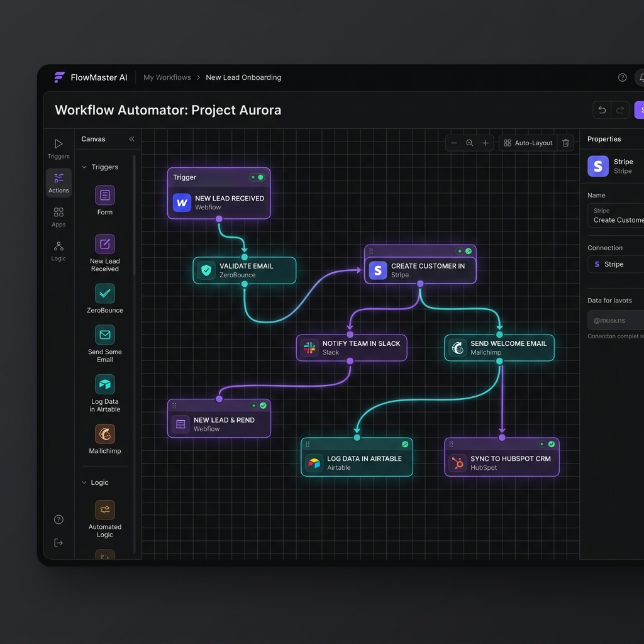Select the Validate Email node
The height and width of the screenshot is (644, 644).
pyautogui.click(x=245, y=270)
